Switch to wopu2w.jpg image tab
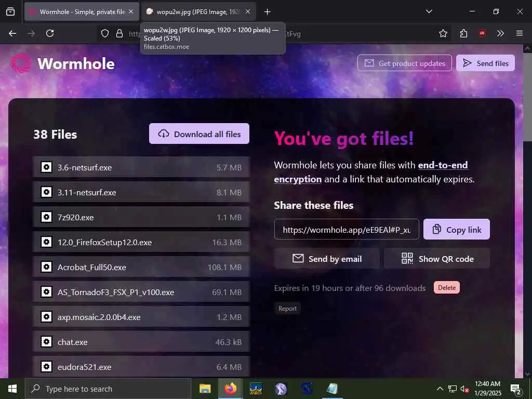Screen dimensions: 532x399 click(x=199, y=12)
